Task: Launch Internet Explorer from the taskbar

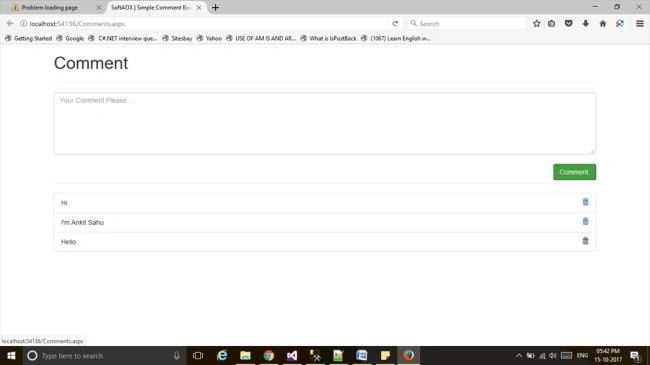Action: pyautogui.click(x=222, y=355)
